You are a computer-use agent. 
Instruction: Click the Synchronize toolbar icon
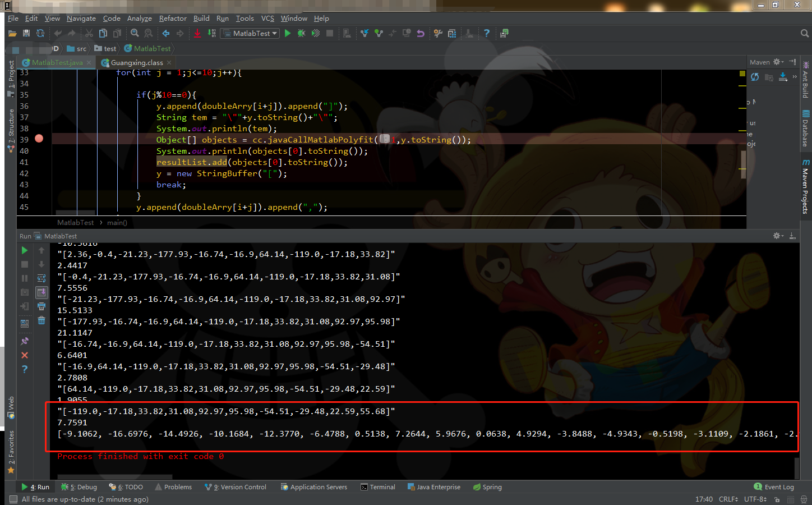[40, 34]
